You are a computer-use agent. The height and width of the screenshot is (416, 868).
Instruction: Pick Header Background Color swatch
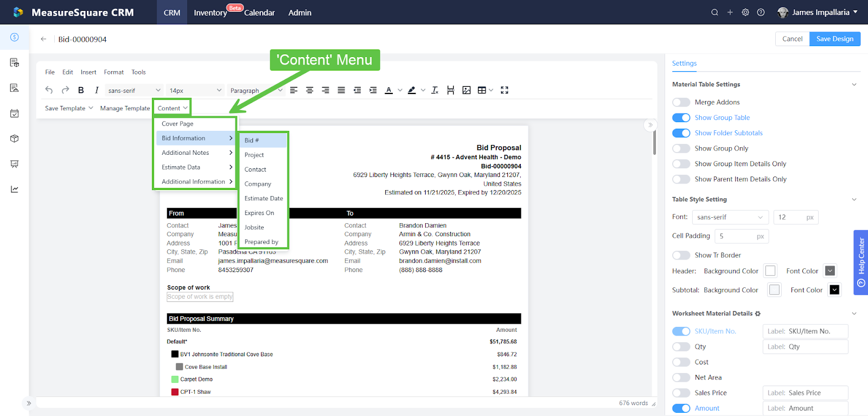pyautogui.click(x=770, y=270)
